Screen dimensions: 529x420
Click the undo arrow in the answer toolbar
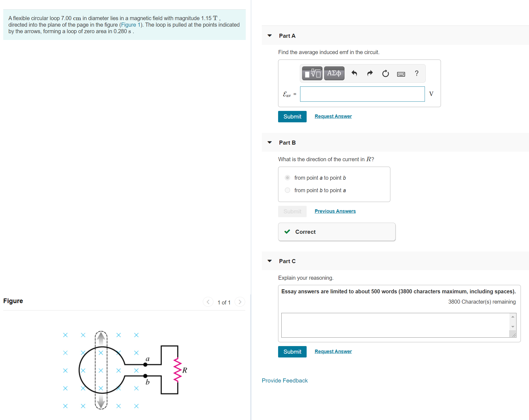pos(354,73)
